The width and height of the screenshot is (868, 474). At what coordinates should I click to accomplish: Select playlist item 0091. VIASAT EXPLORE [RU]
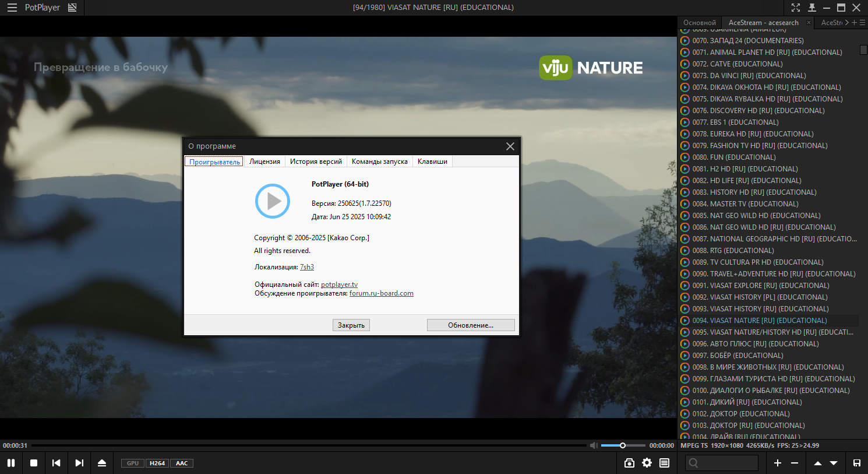pos(768,286)
